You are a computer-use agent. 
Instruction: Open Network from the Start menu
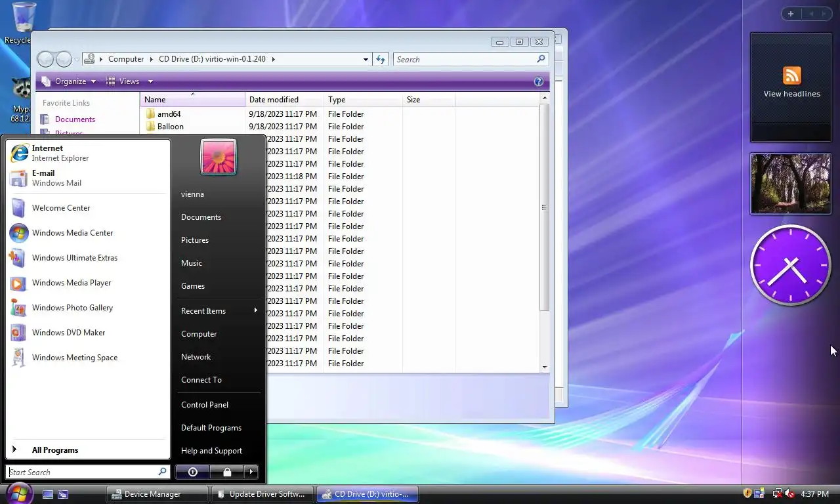point(219,357)
